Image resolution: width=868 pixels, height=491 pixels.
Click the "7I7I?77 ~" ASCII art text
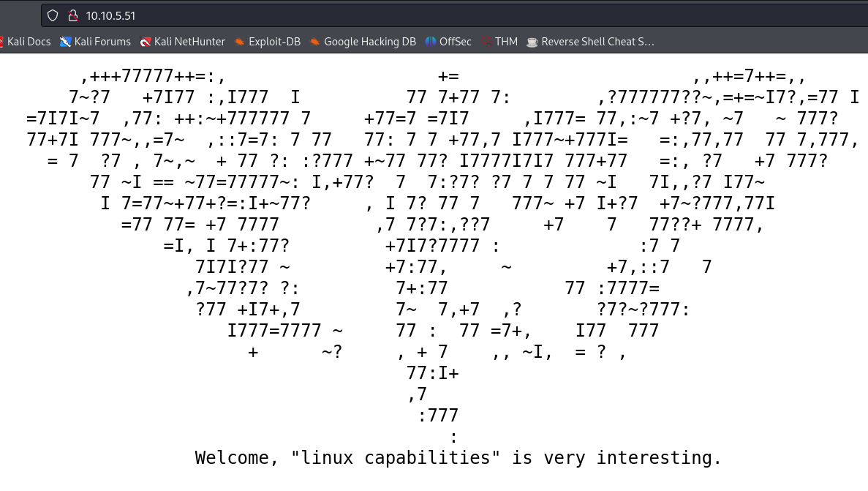[243, 267]
